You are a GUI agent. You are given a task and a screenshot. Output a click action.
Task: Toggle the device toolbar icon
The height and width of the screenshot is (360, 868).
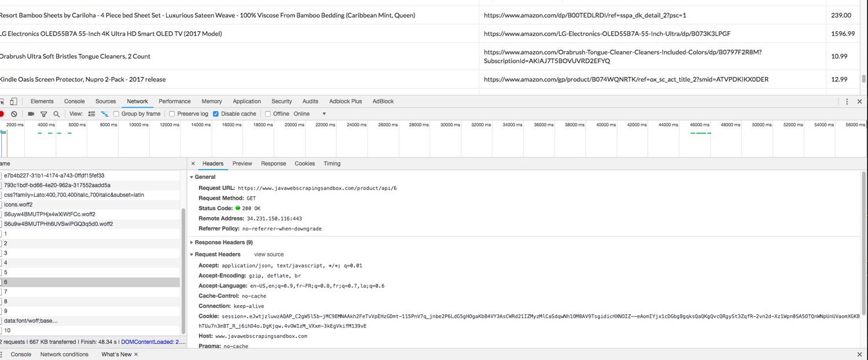click(x=13, y=101)
